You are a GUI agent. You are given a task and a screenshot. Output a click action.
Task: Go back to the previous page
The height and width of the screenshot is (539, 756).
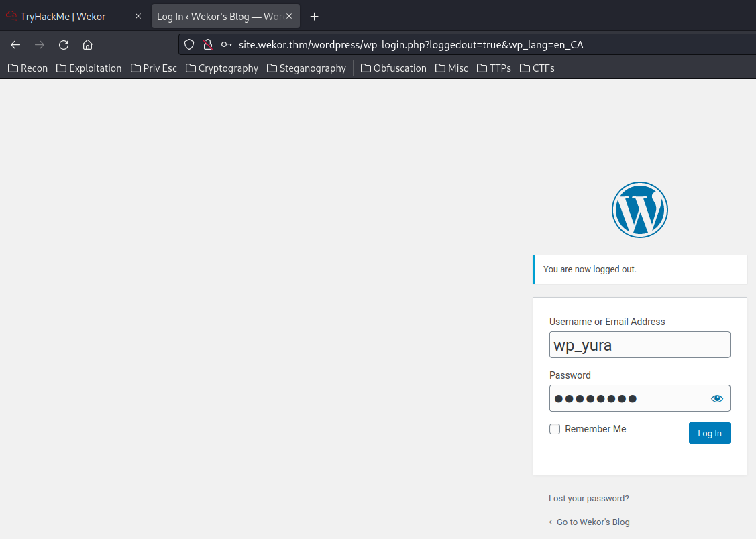click(x=15, y=45)
